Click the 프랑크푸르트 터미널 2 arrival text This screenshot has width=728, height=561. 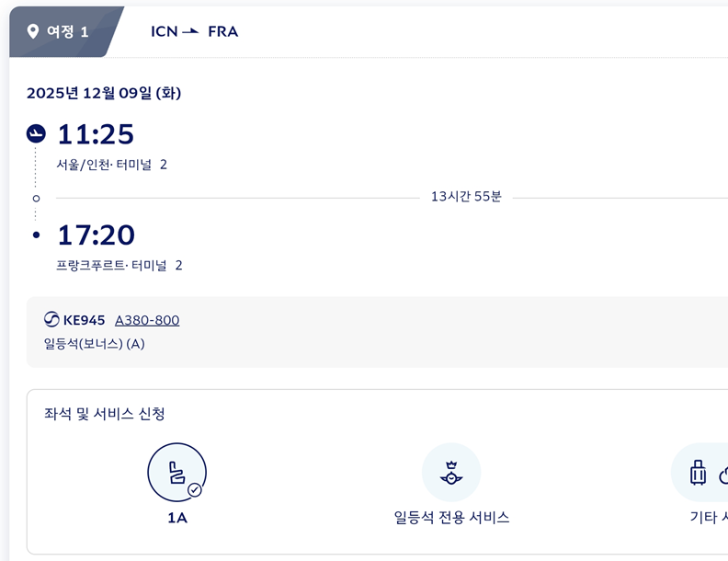pos(119,266)
